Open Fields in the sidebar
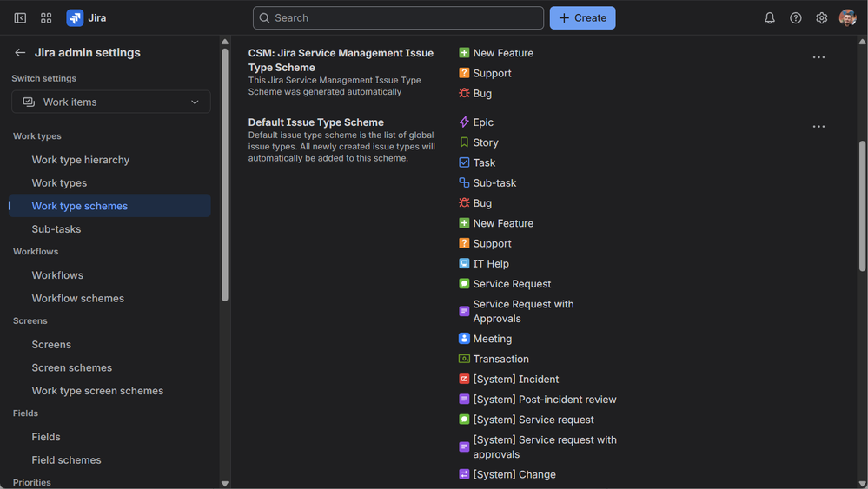Image resolution: width=868 pixels, height=489 pixels. [46, 437]
